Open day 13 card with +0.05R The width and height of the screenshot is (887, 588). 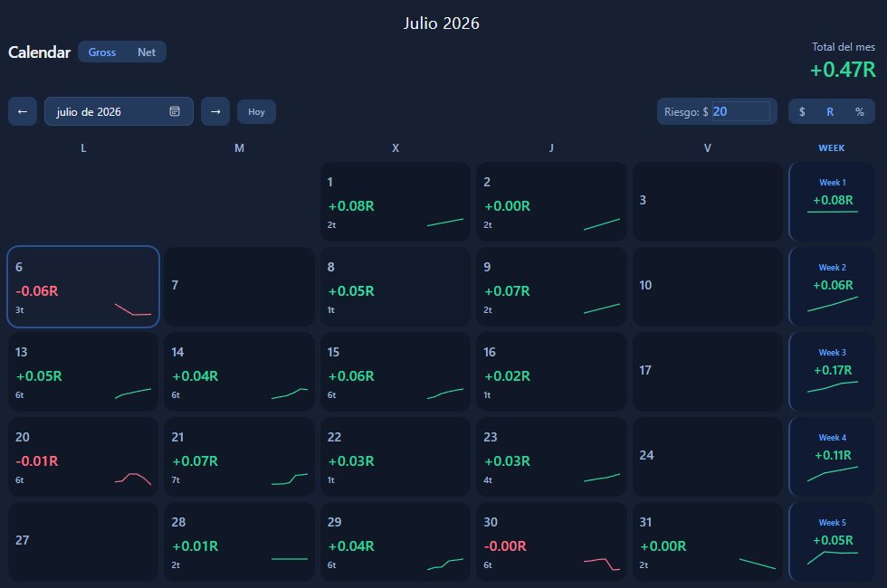(x=83, y=372)
